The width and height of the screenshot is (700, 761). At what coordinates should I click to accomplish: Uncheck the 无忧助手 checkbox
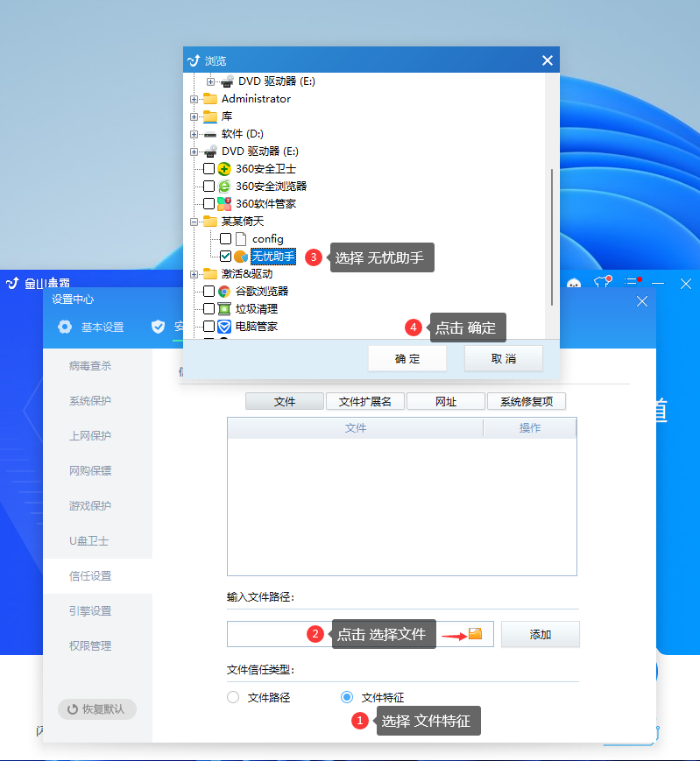coord(226,257)
